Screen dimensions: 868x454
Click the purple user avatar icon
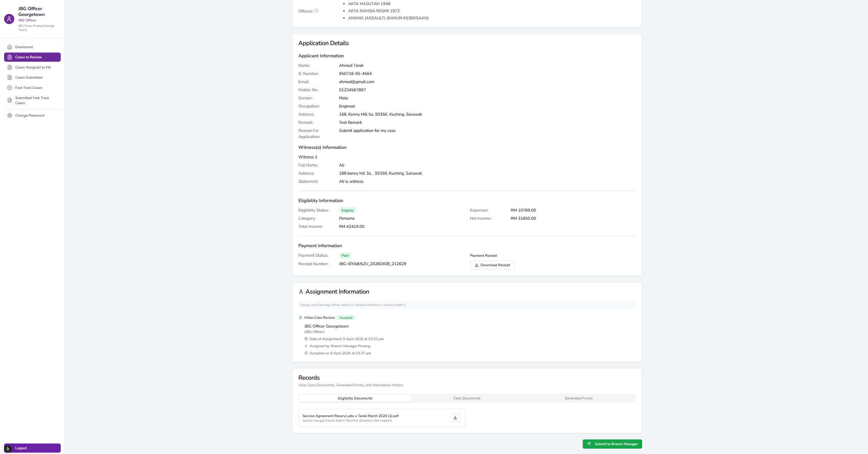point(9,19)
